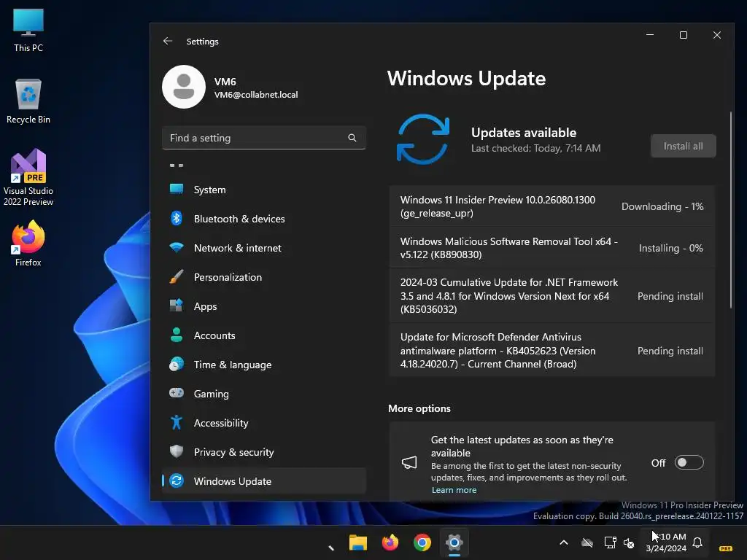Click the VM6 user avatar picture
Viewport: 747px width, 560px height.
pos(184,87)
